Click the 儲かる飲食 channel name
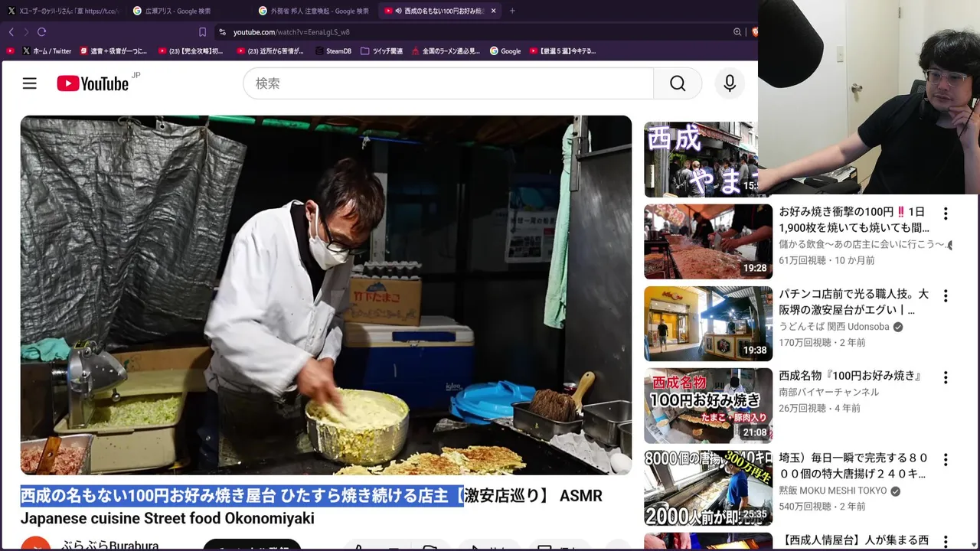980x551 pixels. pyautogui.click(x=862, y=244)
